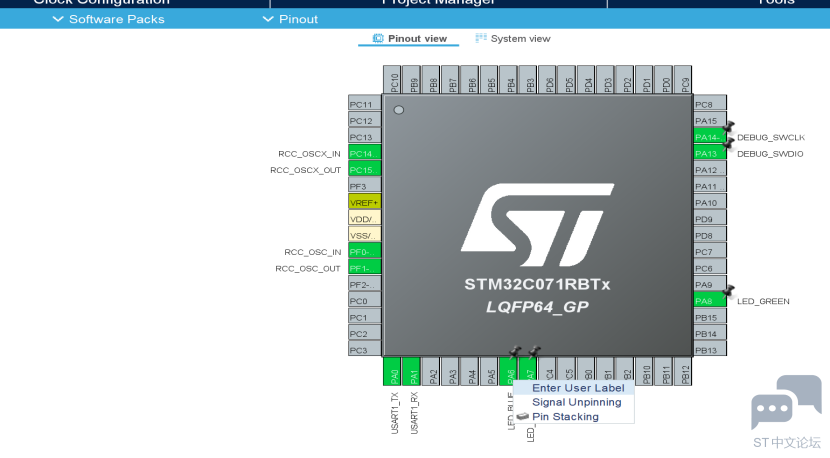Click the DEBUG_SWCLK signal label
830x458 pixels.
coord(770,137)
